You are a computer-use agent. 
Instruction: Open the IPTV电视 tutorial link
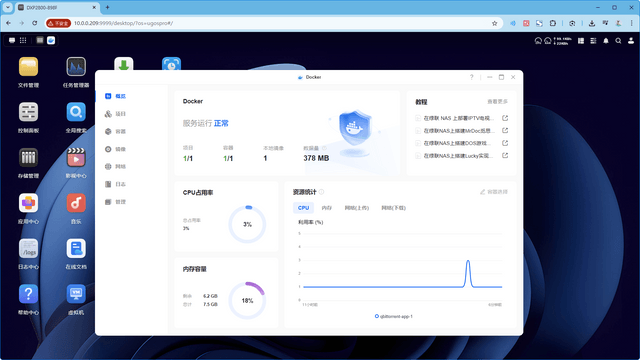point(459,118)
